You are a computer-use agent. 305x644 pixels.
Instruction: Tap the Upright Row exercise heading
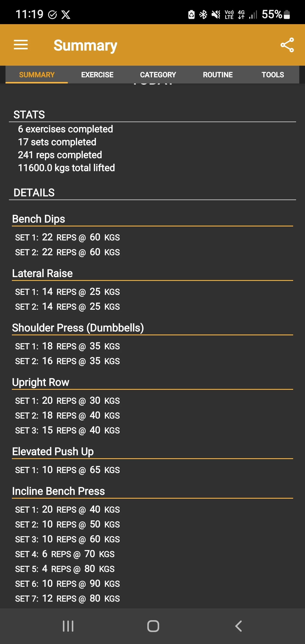coord(41,383)
